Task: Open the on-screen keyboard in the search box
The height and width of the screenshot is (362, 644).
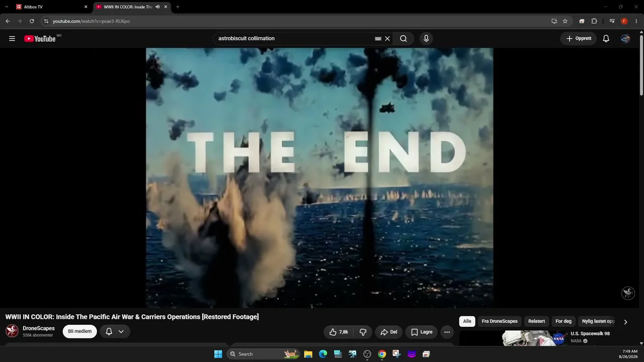Action: coord(378,39)
